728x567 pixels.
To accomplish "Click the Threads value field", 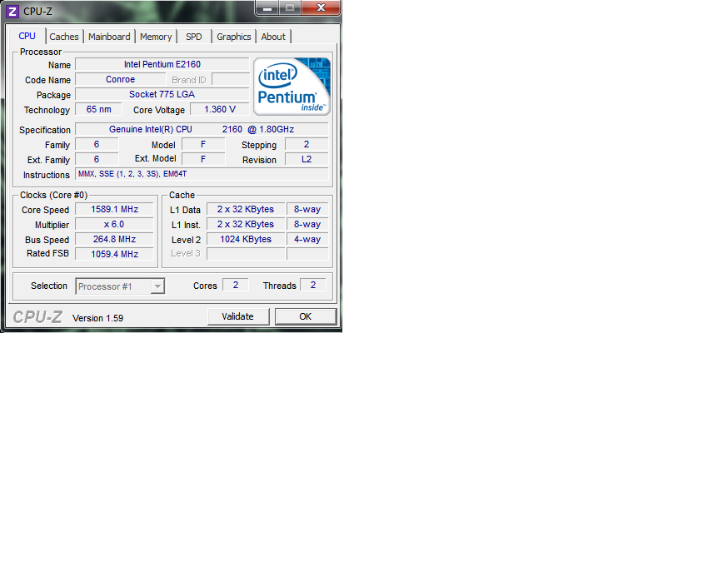I will (x=313, y=285).
